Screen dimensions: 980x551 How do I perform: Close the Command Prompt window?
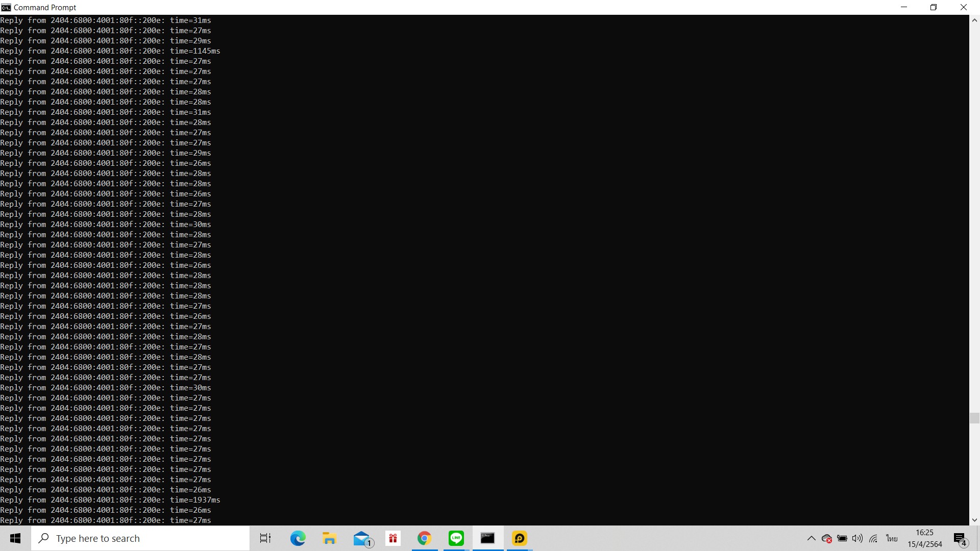coord(964,7)
